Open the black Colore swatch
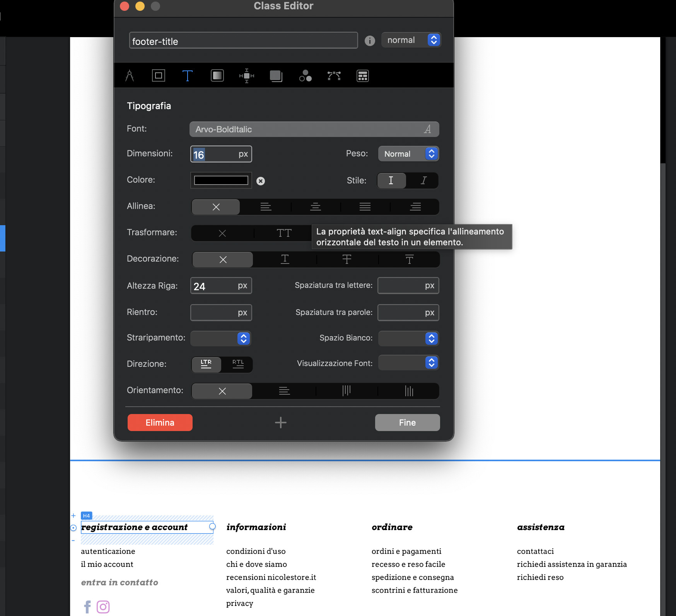 221,180
